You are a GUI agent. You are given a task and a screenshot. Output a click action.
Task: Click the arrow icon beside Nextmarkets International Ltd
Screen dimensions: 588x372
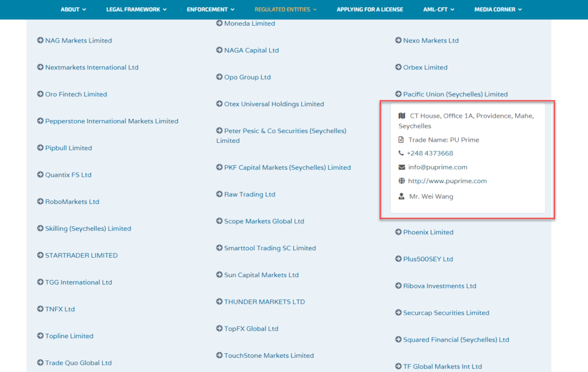(40, 67)
